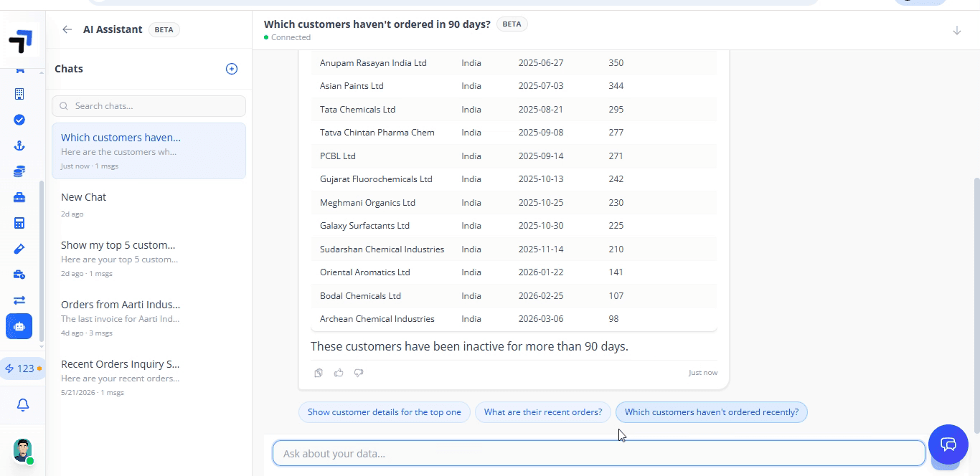The height and width of the screenshot is (476, 980).
Task: Click the Tatva Chintan Pharma Chem cell
Action: click(377, 133)
